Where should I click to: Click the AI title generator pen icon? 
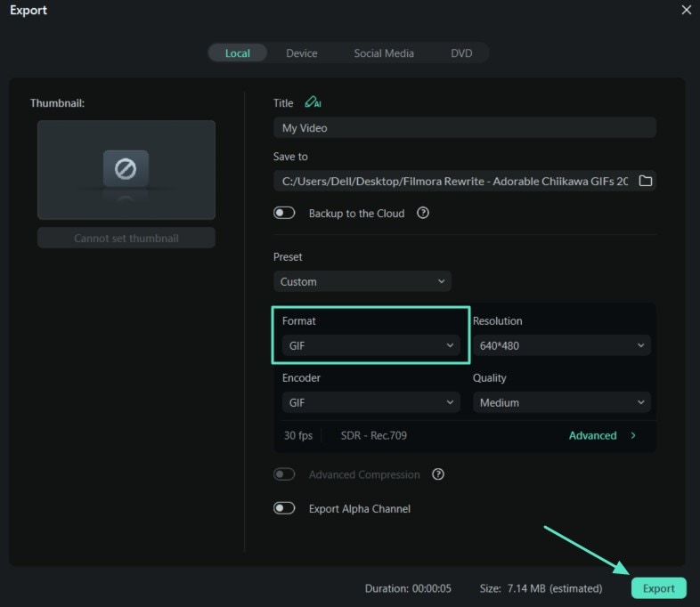pos(313,102)
